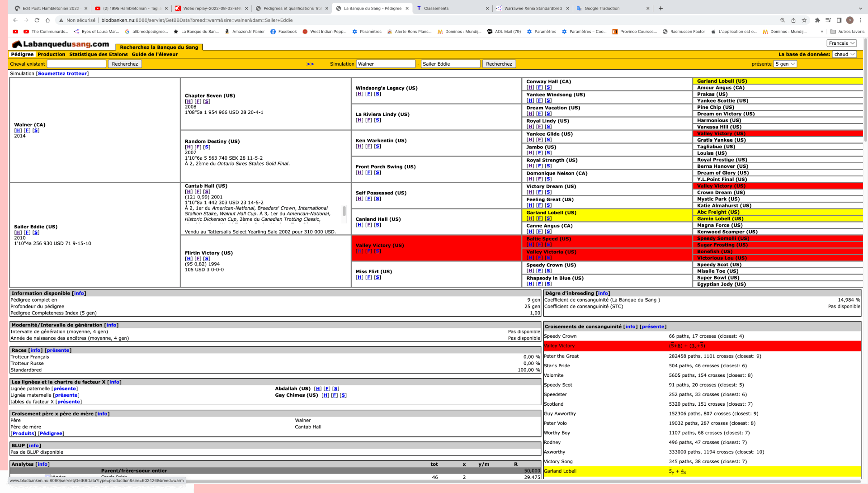Open the generations dropdown showing 5 gen
Viewport: 868px width, 493px height.
pyautogui.click(x=785, y=64)
